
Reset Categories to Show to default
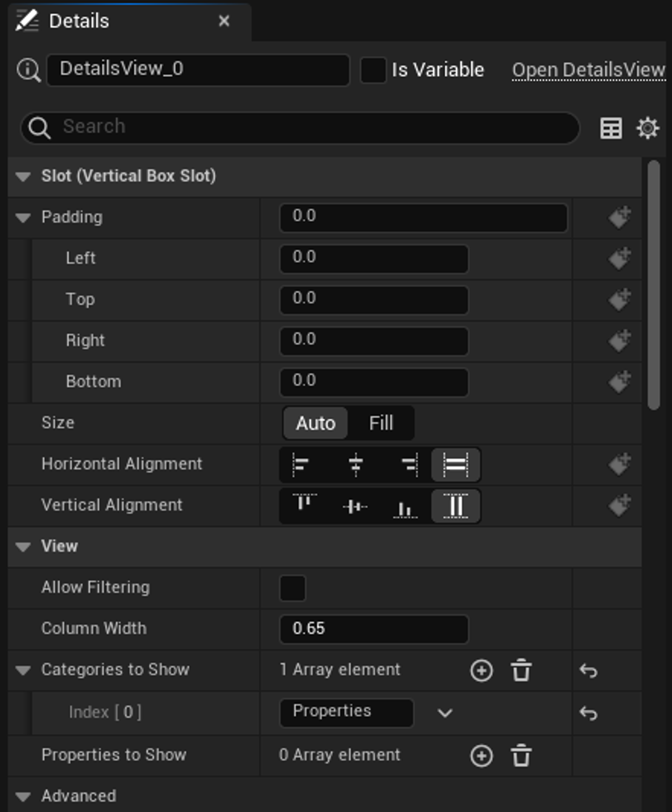588,671
